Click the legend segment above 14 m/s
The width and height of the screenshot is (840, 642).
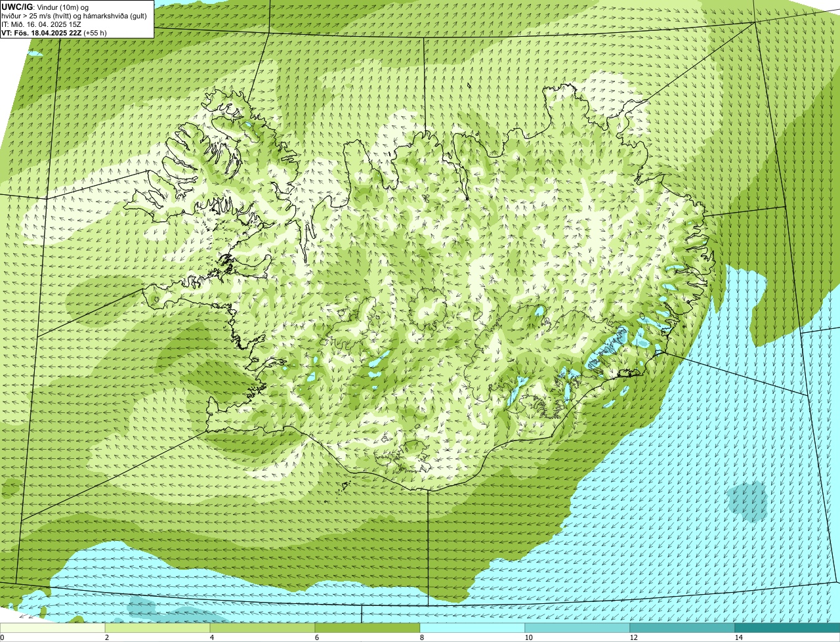[x=787, y=628]
